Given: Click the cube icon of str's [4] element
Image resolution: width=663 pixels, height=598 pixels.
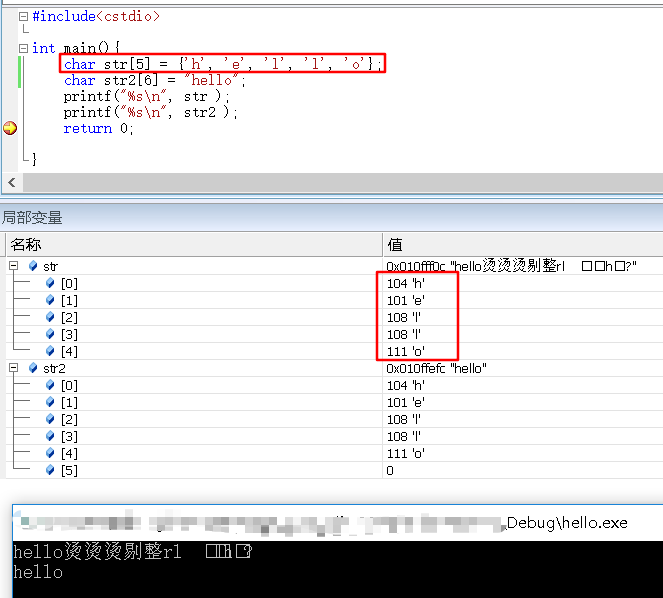Looking at the screenshot, I should (50, 351).
